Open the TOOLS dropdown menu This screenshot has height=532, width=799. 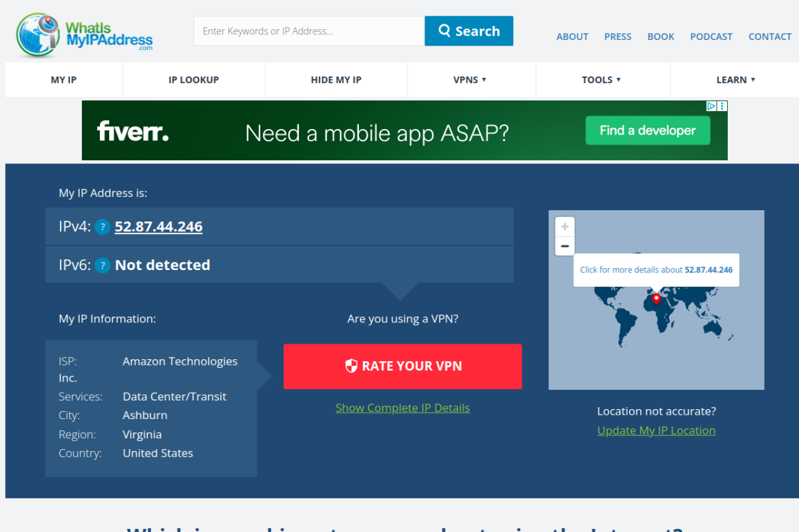[x=602, y=80]
